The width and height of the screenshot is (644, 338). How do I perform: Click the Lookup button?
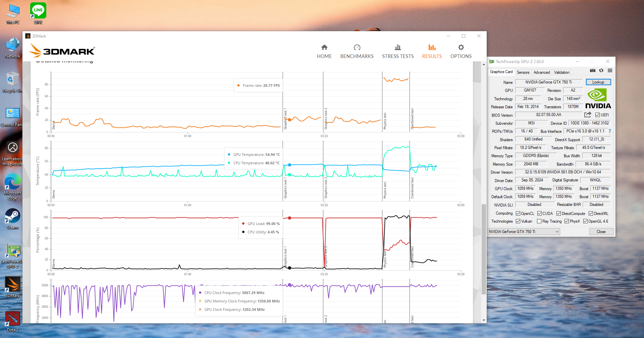(598, 82)
